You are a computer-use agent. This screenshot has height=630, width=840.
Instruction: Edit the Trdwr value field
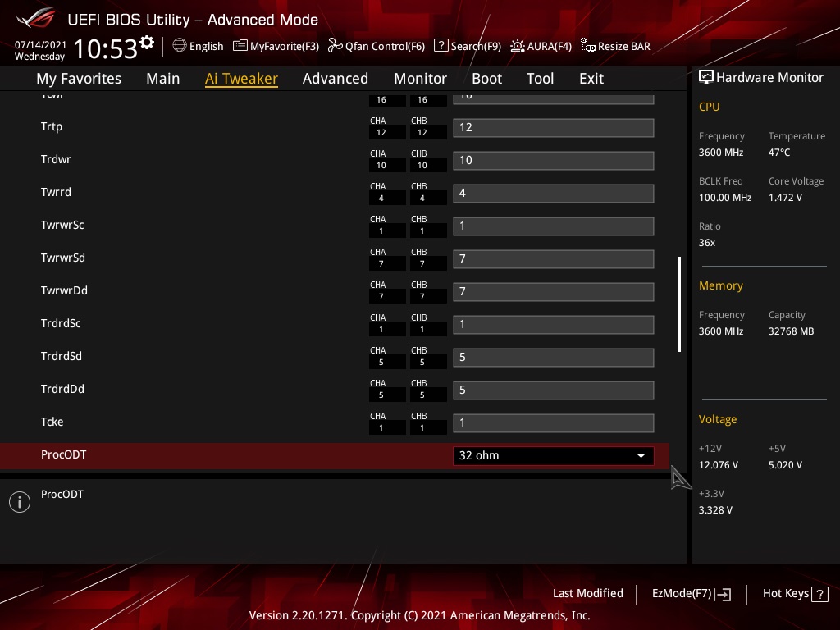click(554, 160)
